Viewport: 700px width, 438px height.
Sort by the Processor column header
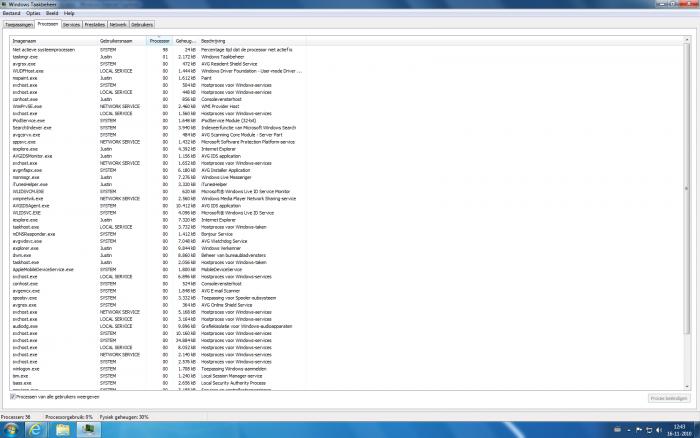[159, 41]
